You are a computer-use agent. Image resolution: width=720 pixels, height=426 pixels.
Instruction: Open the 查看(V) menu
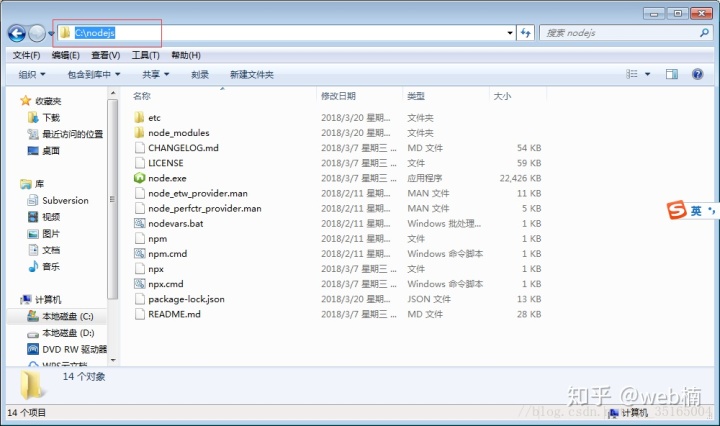click(x=106, y=55)
